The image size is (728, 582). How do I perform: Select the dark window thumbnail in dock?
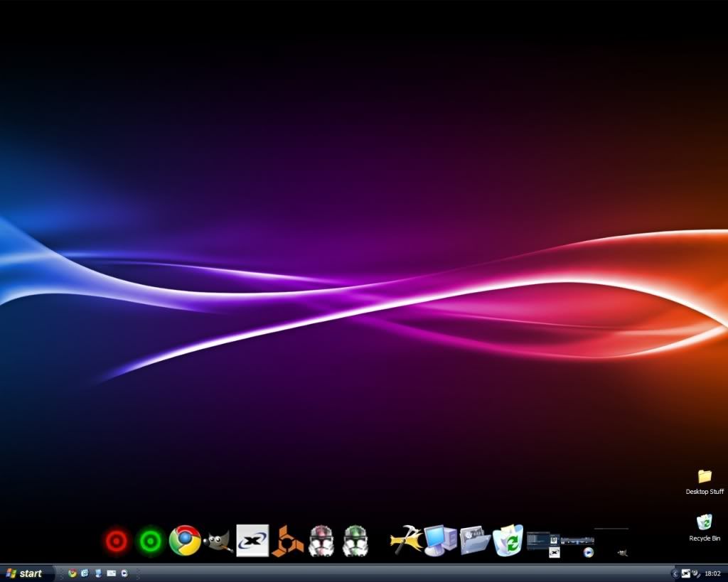click(x=542, y=541)
